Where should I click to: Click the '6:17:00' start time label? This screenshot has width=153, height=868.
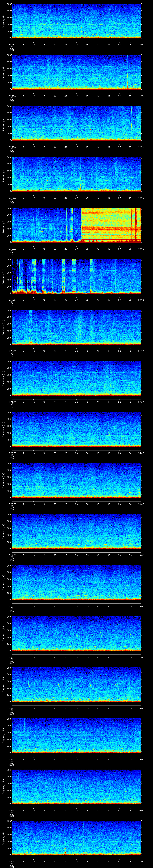pos(12,197)
